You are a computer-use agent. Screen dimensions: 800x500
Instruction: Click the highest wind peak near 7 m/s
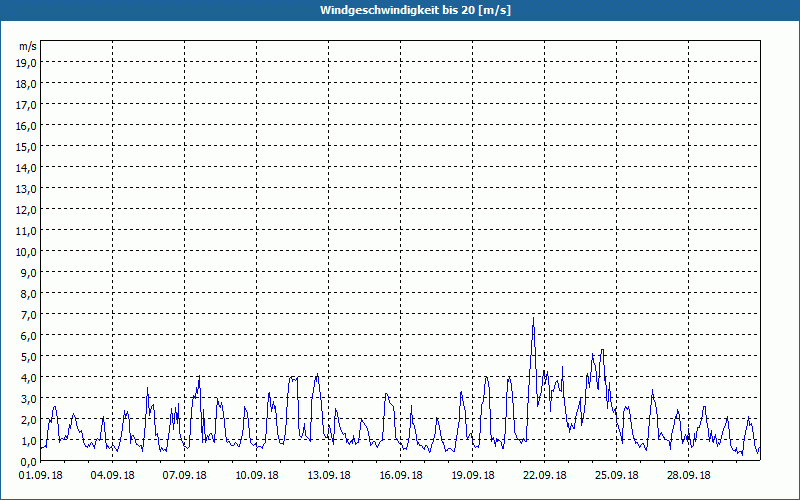point(534,318)
